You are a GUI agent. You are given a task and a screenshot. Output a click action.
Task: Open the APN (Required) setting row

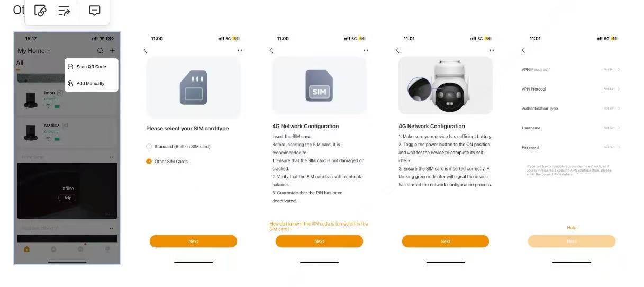571,69
